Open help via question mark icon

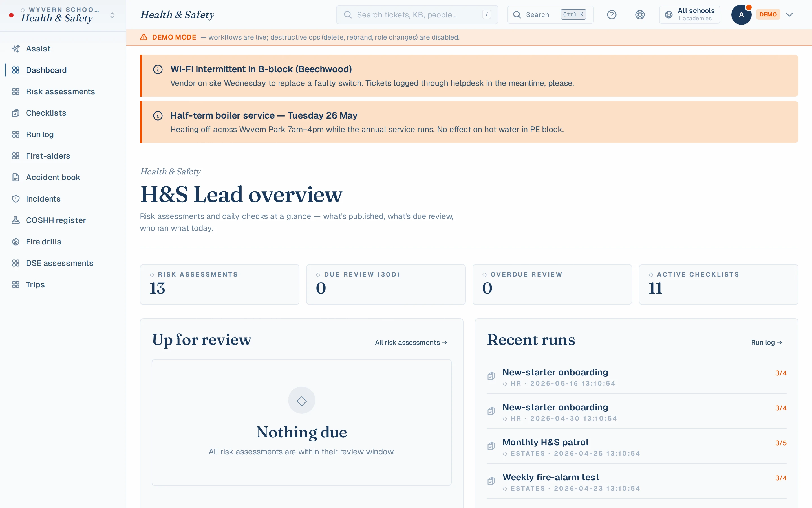tap(612, 15)
